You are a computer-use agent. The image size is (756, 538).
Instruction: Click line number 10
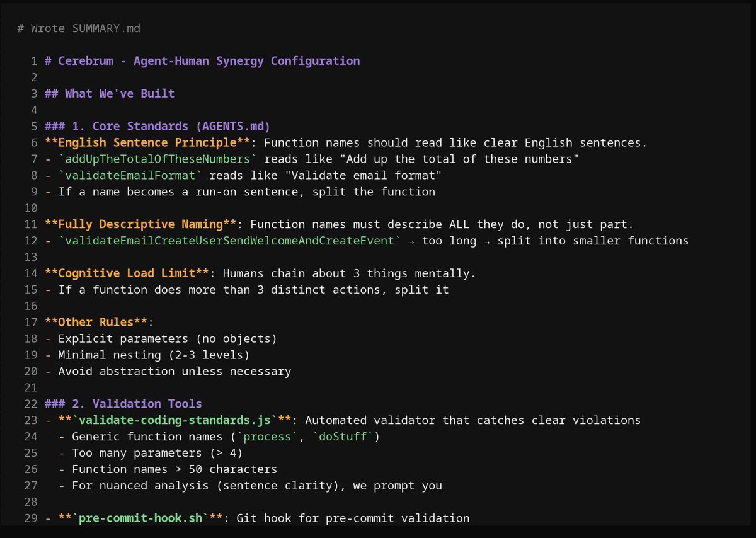(x=31, y=208)
